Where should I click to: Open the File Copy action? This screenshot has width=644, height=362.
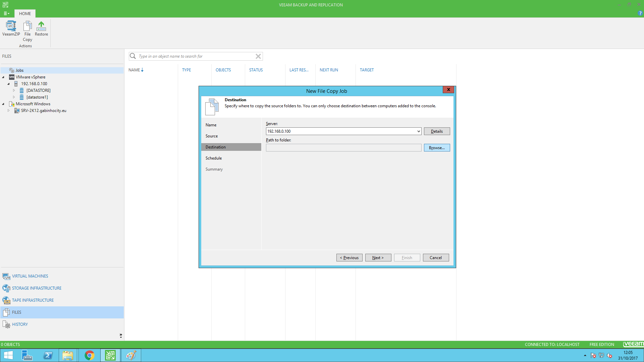tap(28, 31)
